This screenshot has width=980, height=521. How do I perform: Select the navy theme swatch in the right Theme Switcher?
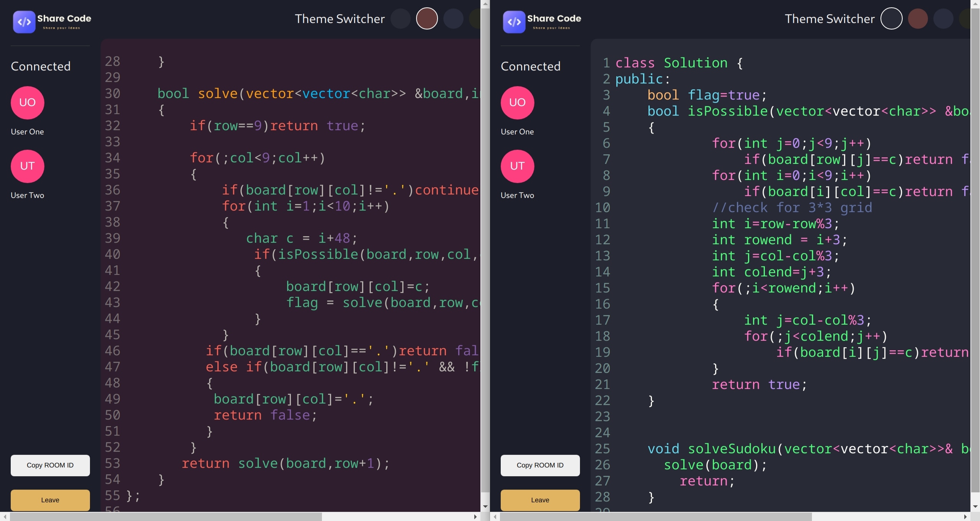pyautogui.click(x=943, y=18)
